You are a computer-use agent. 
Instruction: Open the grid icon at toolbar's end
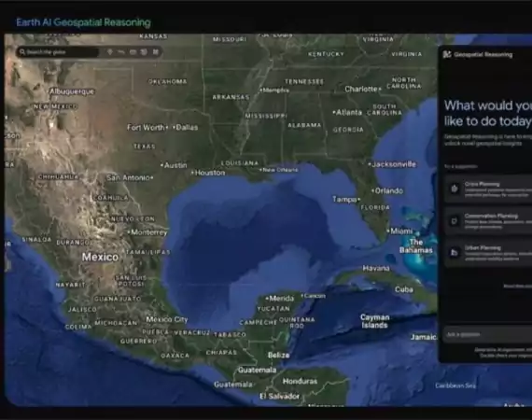[x=155, y=52]
